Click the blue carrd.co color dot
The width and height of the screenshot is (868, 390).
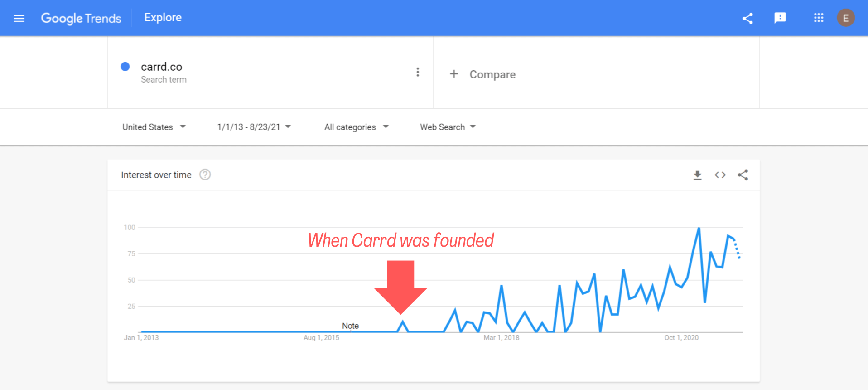pos(125,67)
